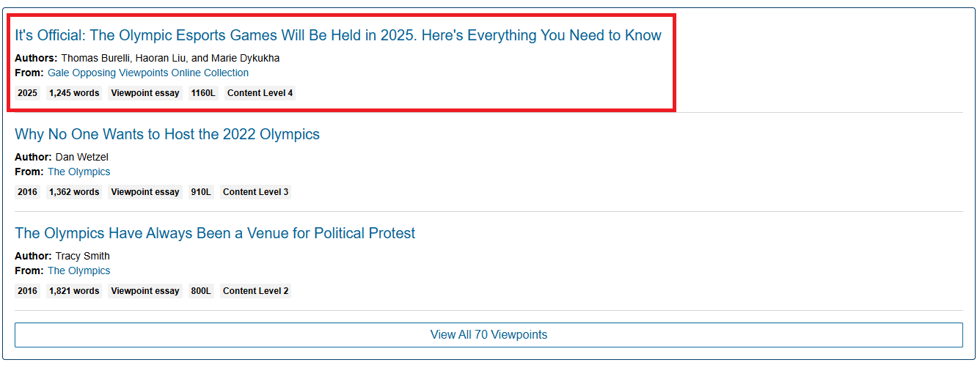The image size is (980, 368).
Task: Open the Olympic Esports Games 2025 article
Action: [x=338, y=35]
